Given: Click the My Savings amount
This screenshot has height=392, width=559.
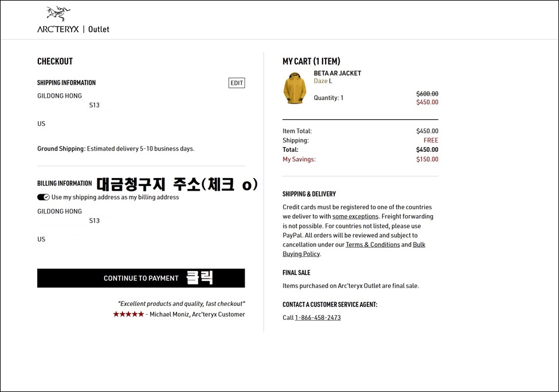Looking at the screenshot, I should pos(427,159).
